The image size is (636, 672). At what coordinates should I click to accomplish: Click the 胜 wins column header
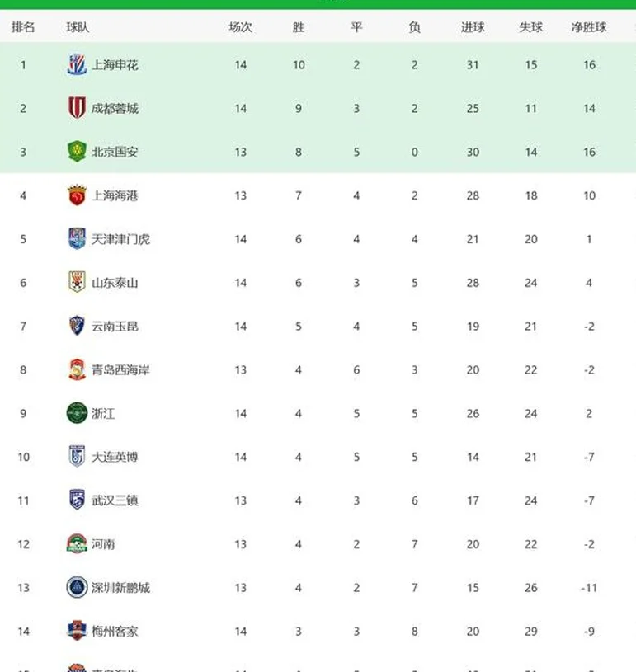[x=299, y=27]
